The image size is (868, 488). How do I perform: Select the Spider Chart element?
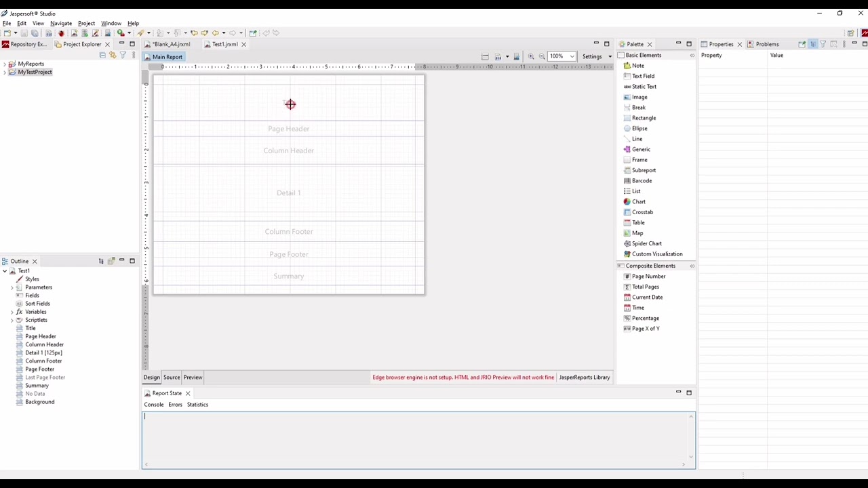(x=642, y=244)
